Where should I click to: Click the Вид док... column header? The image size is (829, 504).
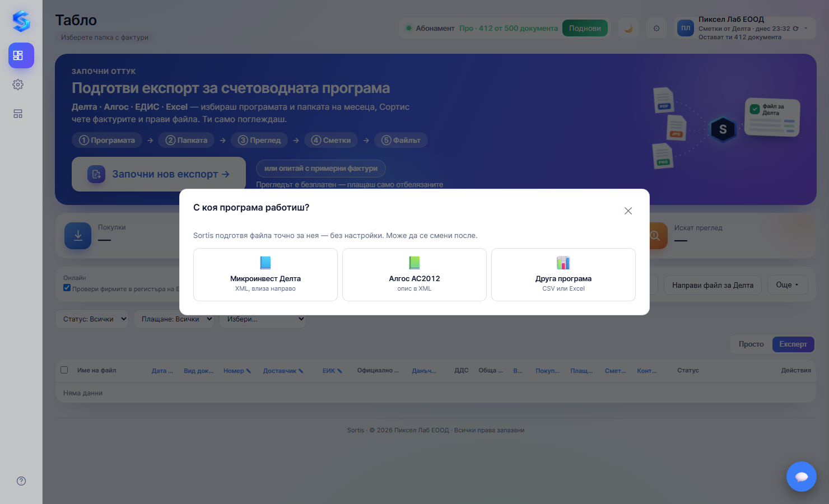coord(199,371)
